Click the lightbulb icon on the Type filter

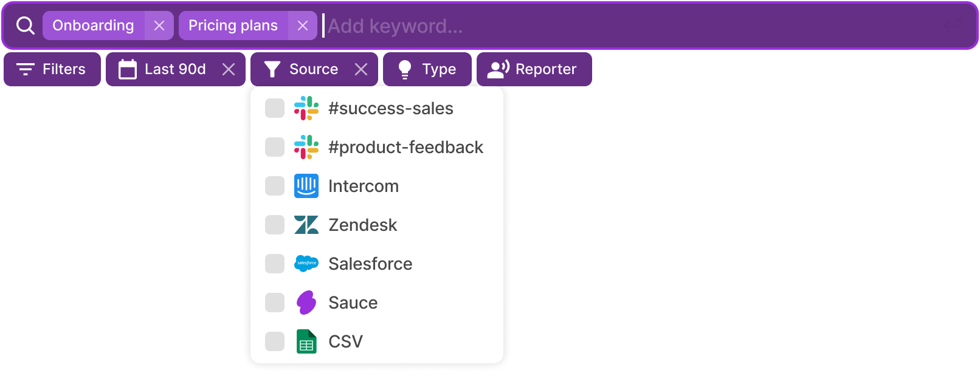point(405,69)
